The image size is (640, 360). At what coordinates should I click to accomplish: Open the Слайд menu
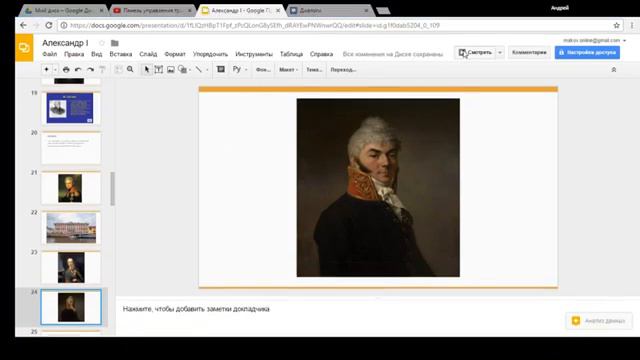click(148, 54)
